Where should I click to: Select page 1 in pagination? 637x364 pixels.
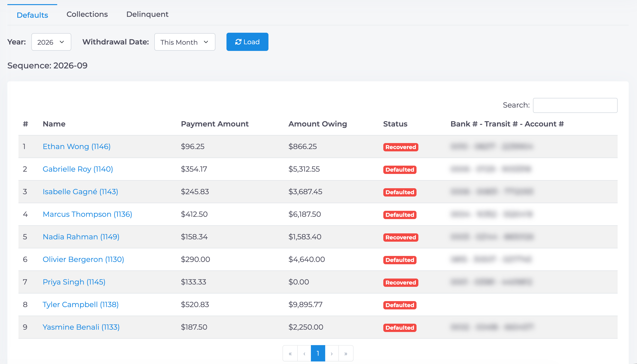(318, 353)
